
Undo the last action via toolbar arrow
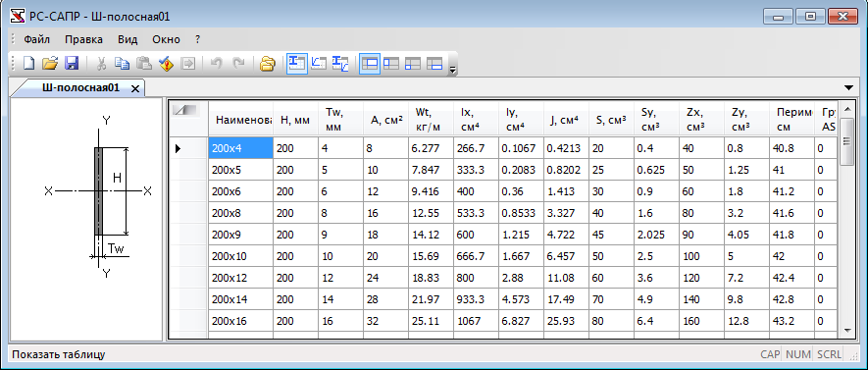[x=217, y=64]
